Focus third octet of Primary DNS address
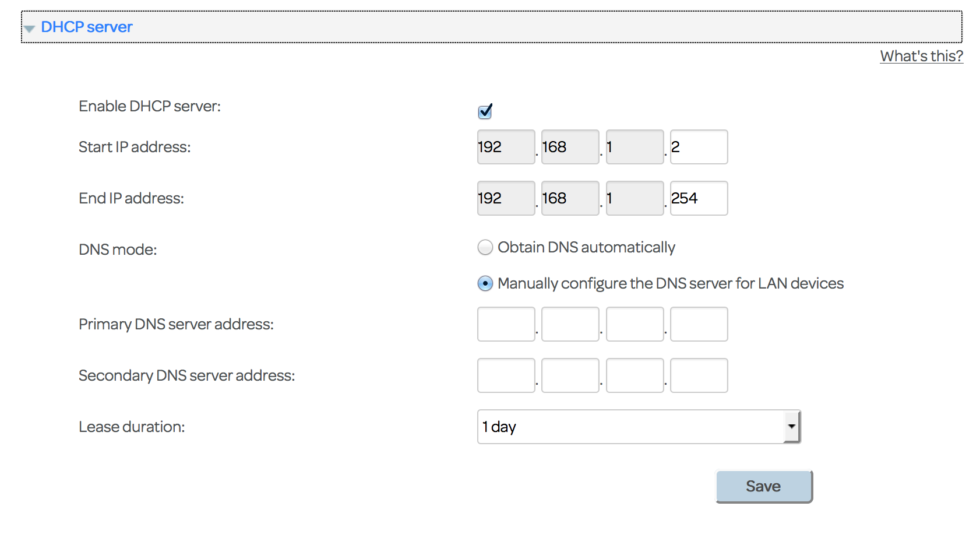Screen dimensions: 980x534 click(634, 324)
